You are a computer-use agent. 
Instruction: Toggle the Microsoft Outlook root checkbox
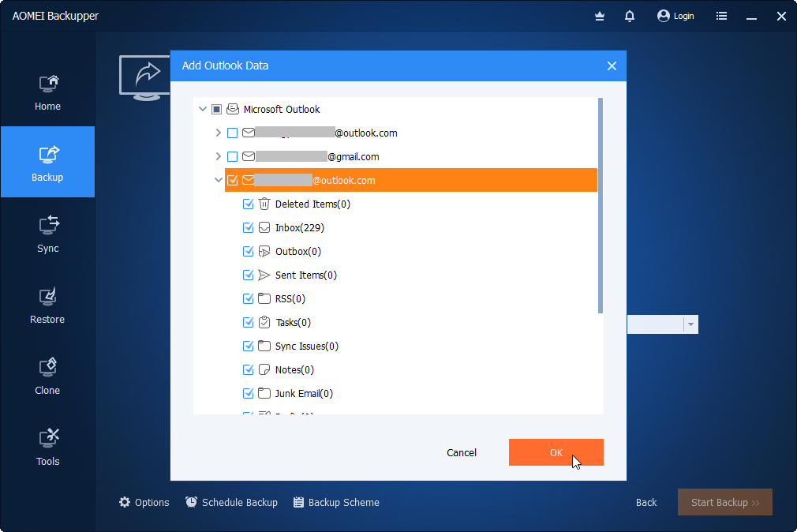(x=216, y=110)
